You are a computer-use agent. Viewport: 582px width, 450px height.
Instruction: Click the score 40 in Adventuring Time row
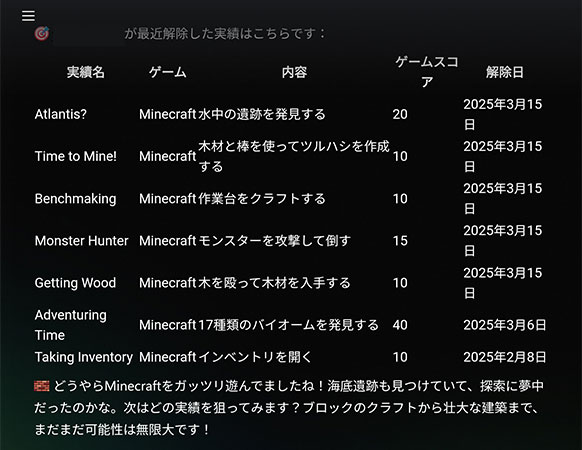click(400, 325)
